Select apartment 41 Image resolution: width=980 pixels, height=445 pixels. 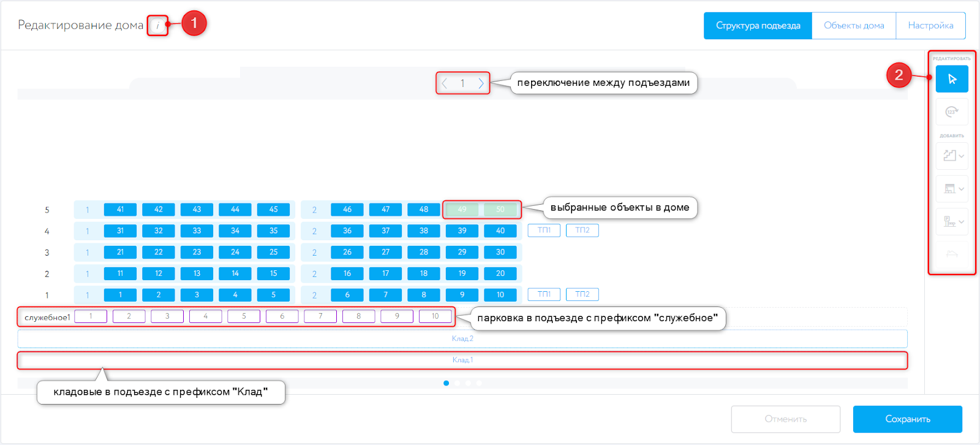120,210
